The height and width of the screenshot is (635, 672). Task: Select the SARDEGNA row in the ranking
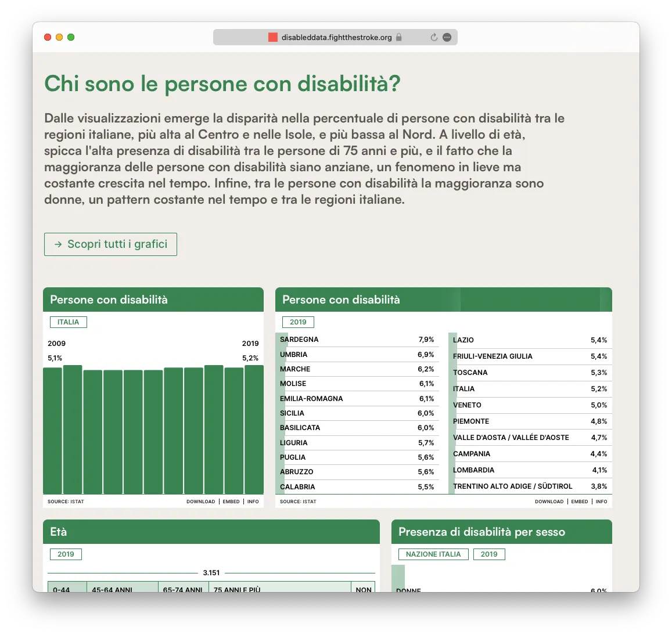357,340
